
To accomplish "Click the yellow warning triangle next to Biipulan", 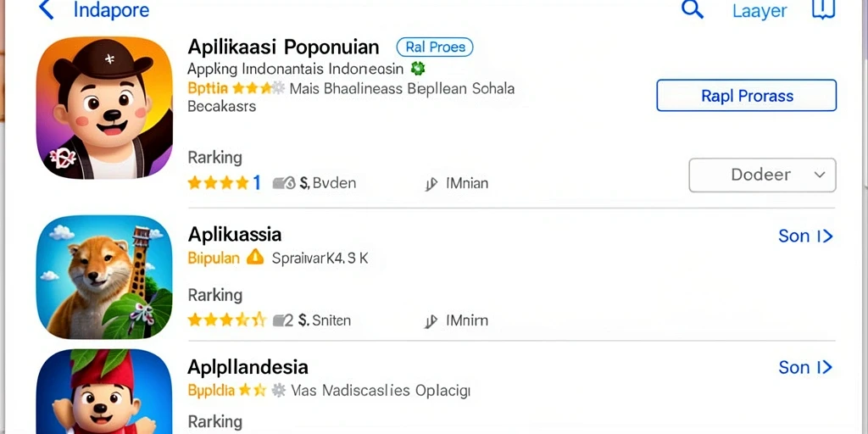I will point(254,258).
